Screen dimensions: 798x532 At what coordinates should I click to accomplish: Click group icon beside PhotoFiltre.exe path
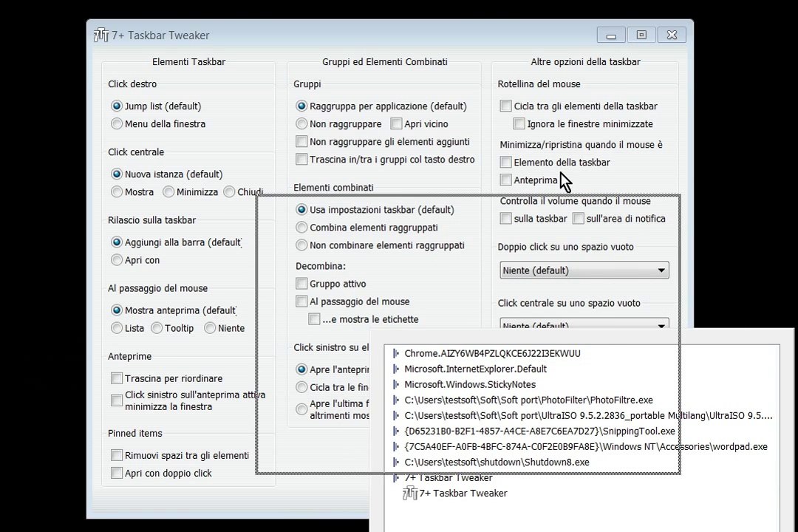point(396,400)
